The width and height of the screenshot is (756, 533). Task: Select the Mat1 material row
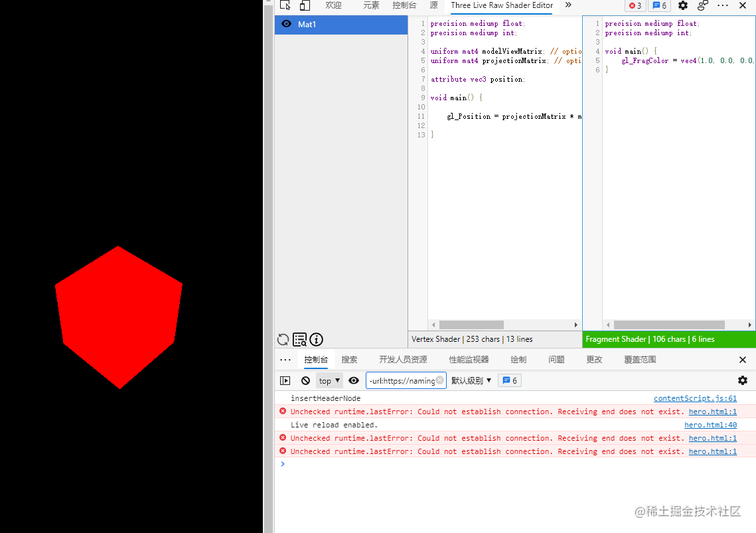[341, 25]
